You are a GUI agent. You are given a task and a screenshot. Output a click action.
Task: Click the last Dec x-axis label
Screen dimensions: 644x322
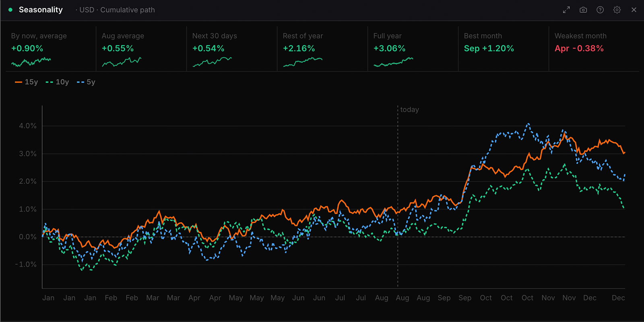point(618,298)
